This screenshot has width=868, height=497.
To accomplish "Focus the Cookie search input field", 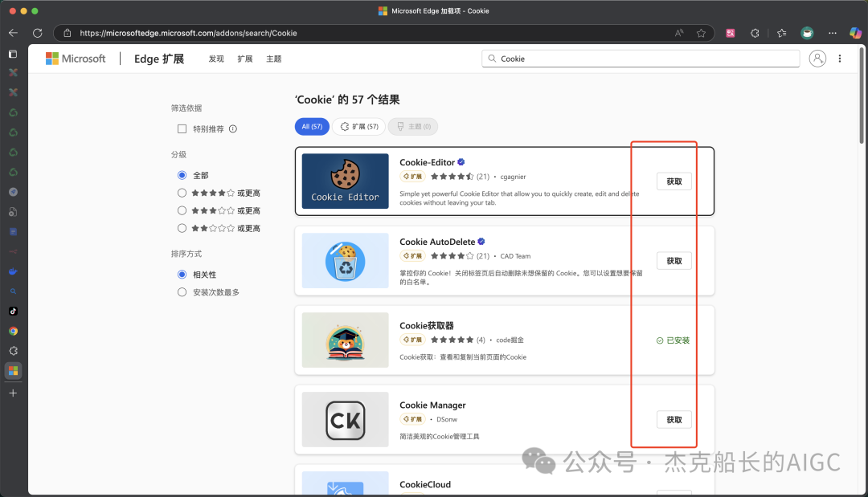I will pos(641,59).
